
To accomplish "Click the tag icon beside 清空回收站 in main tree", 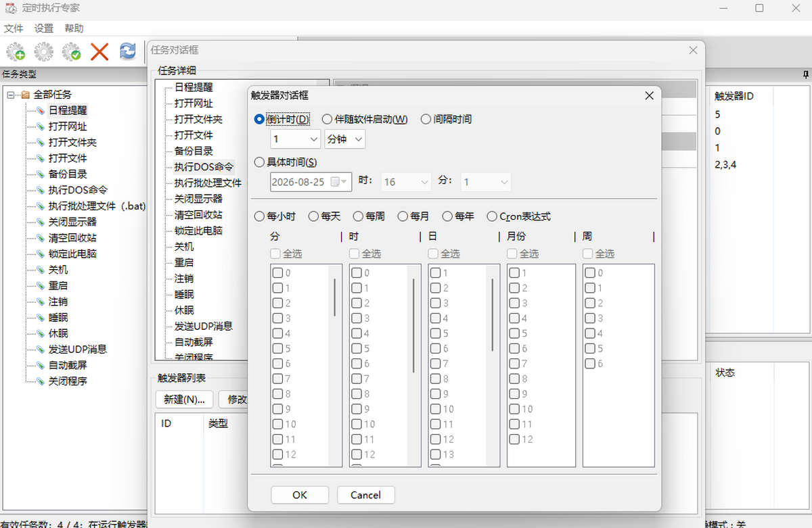I will tap(40, 238).
